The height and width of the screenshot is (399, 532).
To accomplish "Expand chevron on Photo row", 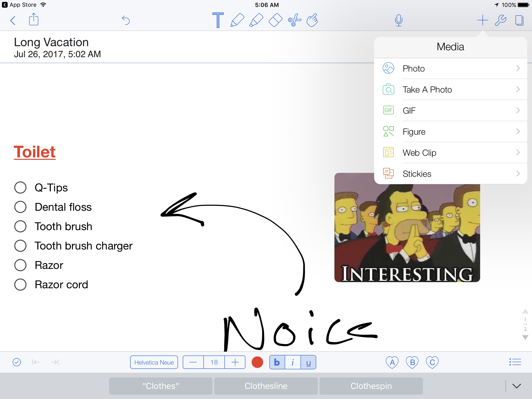I will click(x=518, y=68).
